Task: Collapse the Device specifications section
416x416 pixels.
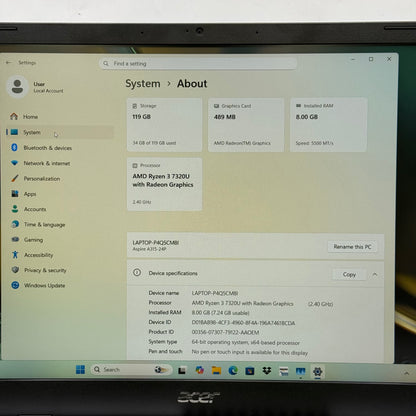Action: (x=375, y=274)
